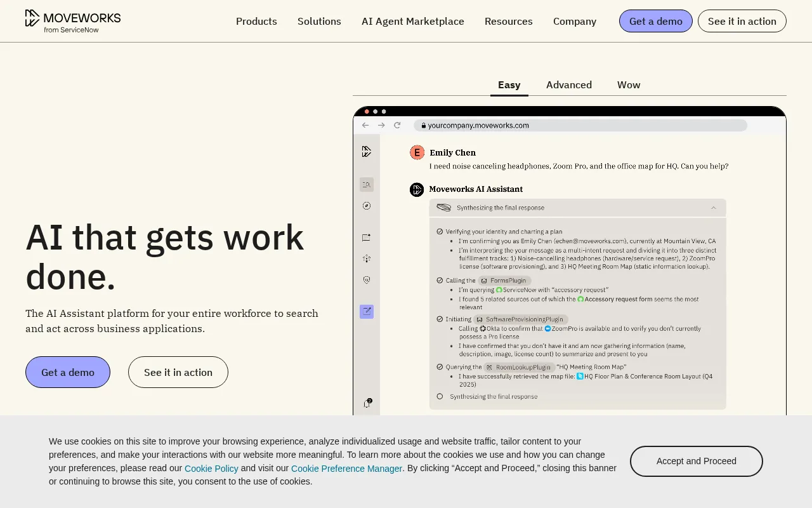
Task: Click the hero Get a demo button
Action: pos(68,372)
